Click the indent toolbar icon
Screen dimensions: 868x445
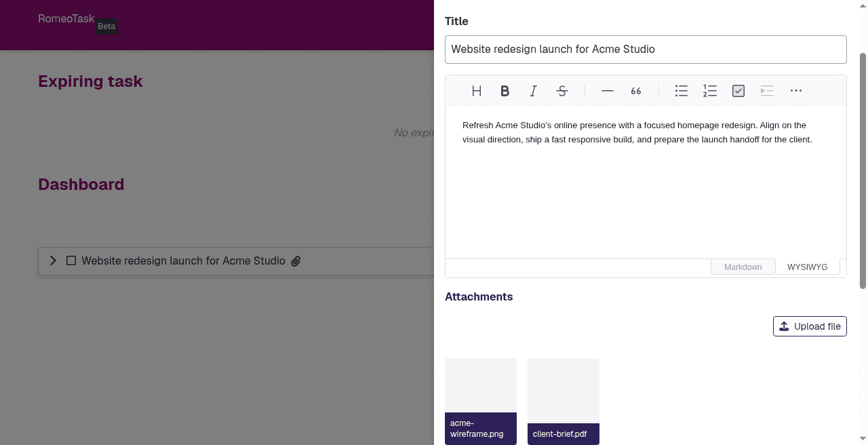pos(767,91)
